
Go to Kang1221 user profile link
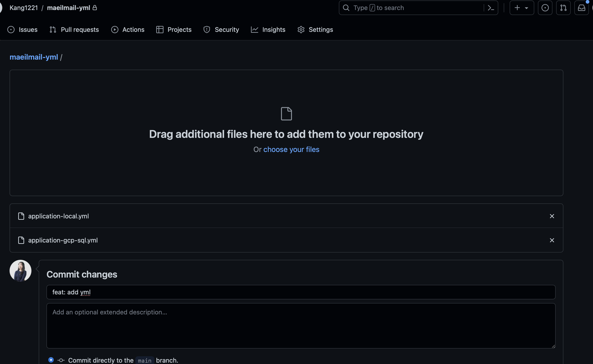point(24,8)
